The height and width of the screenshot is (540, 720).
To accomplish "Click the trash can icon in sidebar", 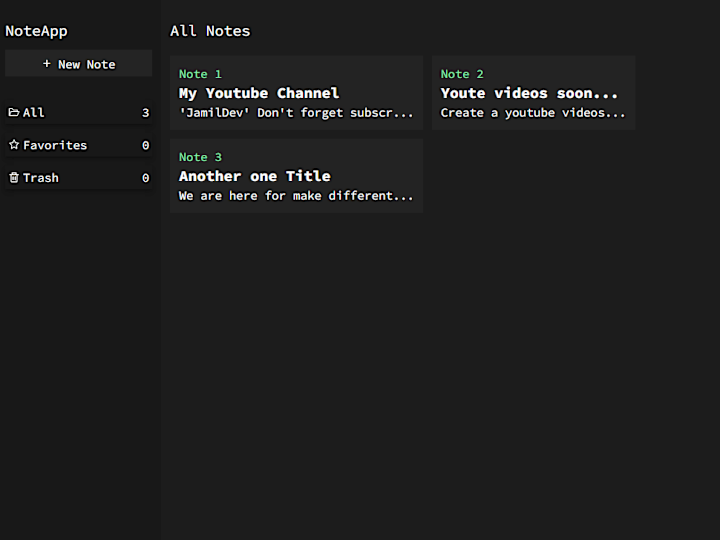I will (14, 178).
